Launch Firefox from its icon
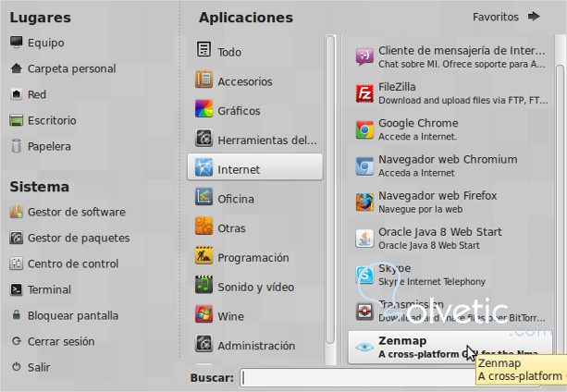This screenshot has width=567, height=392. coord(364,202)
